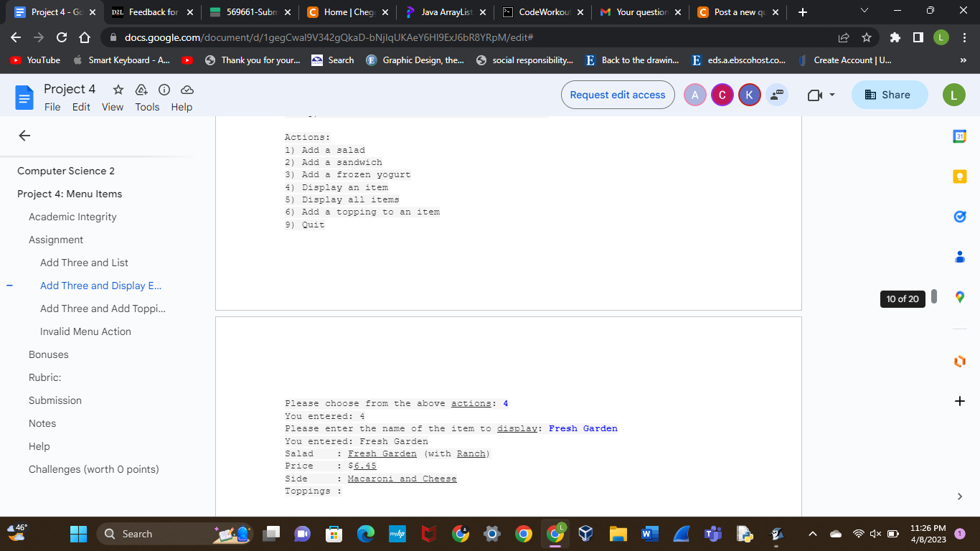Switch to the CodeWorkout browser tab
This screenshot has width=980, height=551.
click(x=542, y=12)
